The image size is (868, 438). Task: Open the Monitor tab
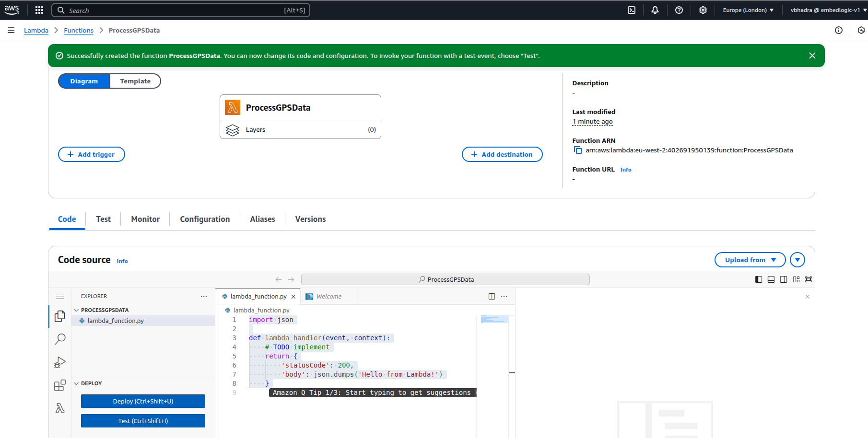point(145,219)
